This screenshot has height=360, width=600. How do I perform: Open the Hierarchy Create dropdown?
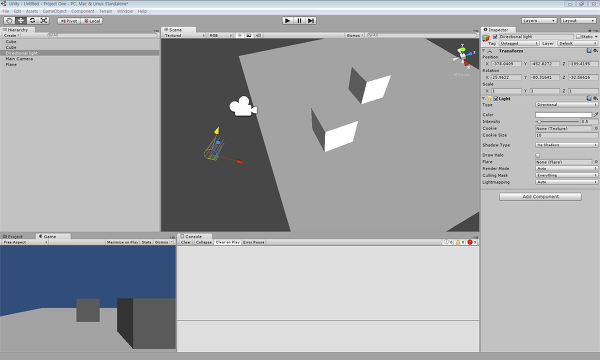coord(11,35)
